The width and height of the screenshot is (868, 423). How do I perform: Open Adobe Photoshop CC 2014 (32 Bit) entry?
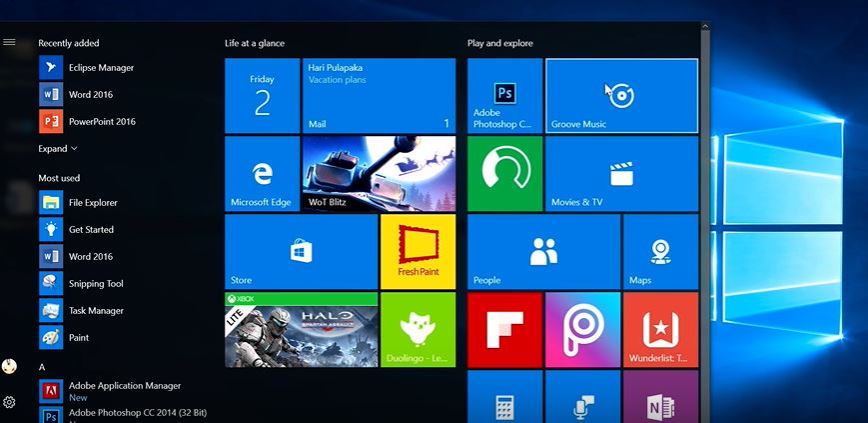tap(123, 415)
